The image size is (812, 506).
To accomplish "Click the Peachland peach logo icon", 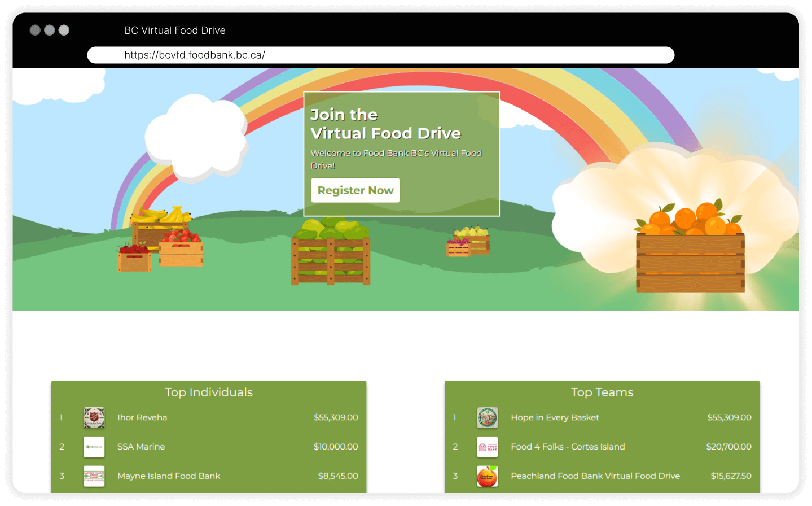I will coord(488,476).
